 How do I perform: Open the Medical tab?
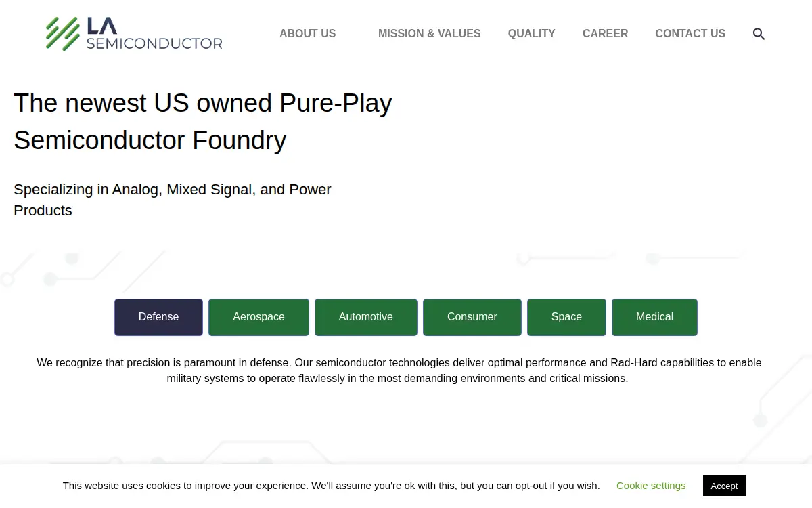(654, 317)
